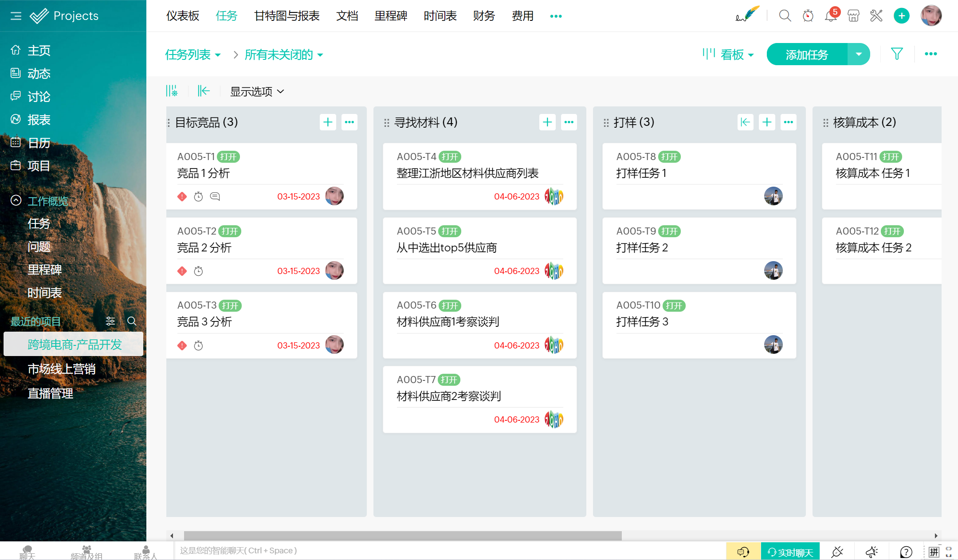The image size is (958, 560).
Task: Open the 看板 view switcher dropdown
Action: (732, 55)
